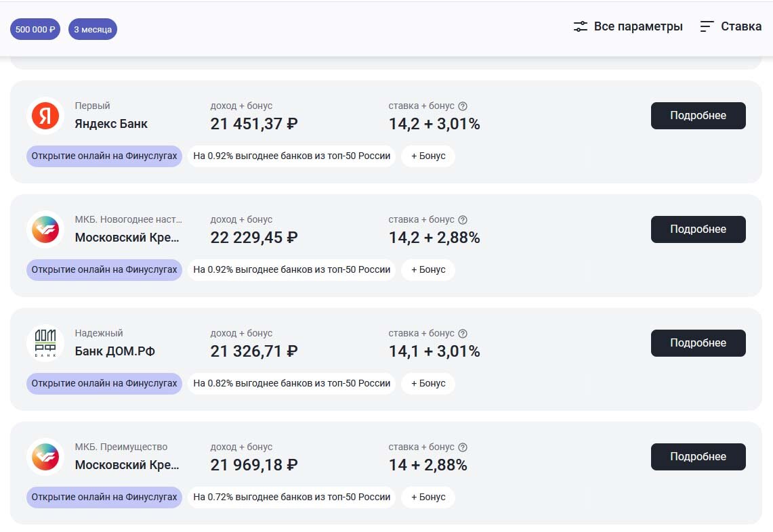Click the Яндекс Банк name
773x532 pixels.
[111, 124]
